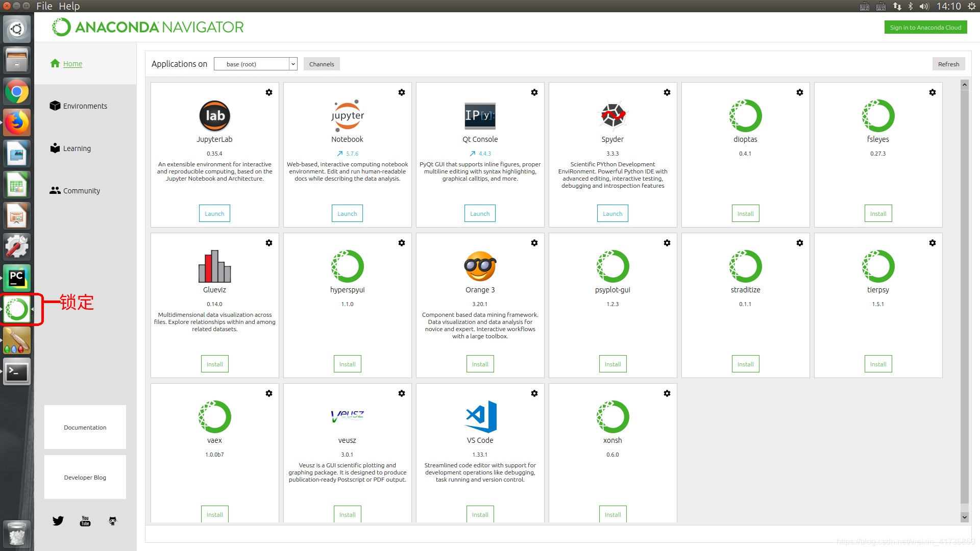Click the Qt Console version 4.4.3 update arrow

[472, 154]
